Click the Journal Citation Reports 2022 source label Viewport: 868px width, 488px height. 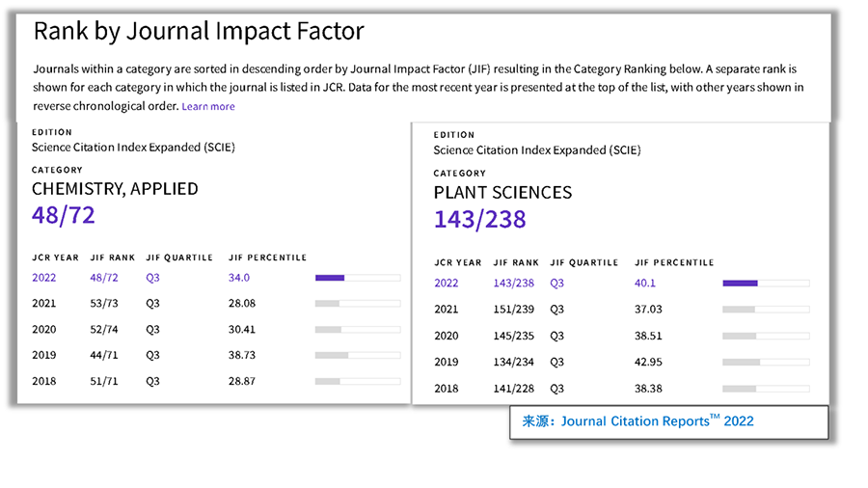coord(638,421)
